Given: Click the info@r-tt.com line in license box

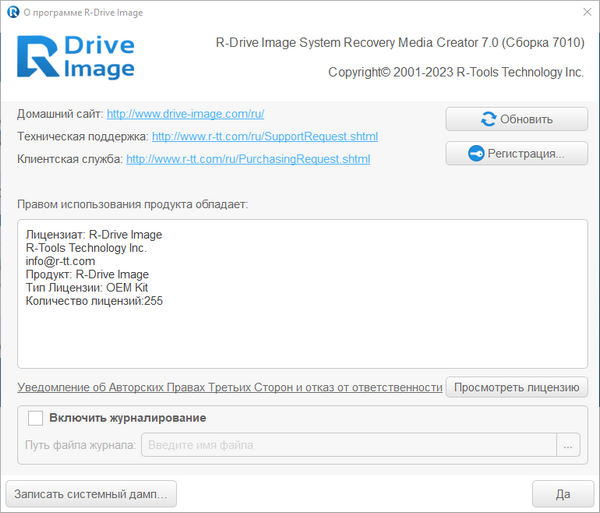Looking at the screenshot, I should [x=60, y=261].
